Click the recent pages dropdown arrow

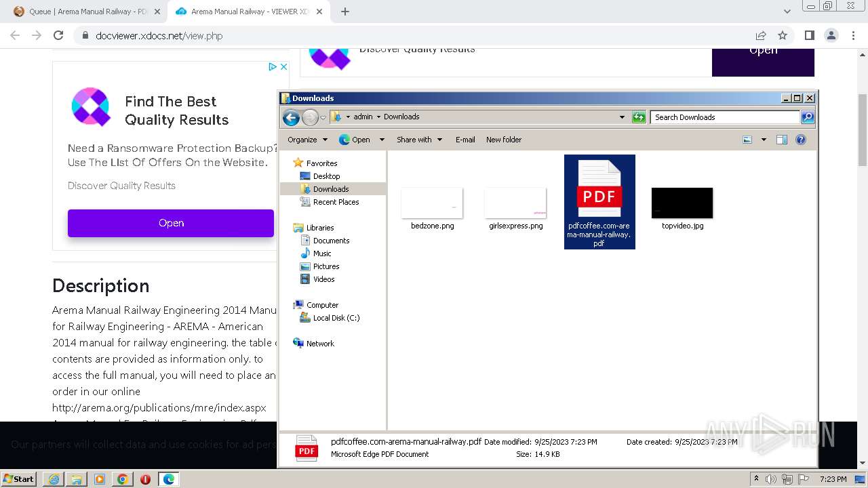click(x=323, y=118)
